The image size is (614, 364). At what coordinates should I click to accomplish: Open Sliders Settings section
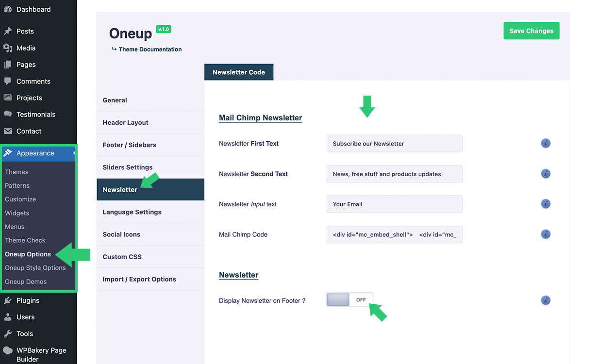(x=128, y=167)
